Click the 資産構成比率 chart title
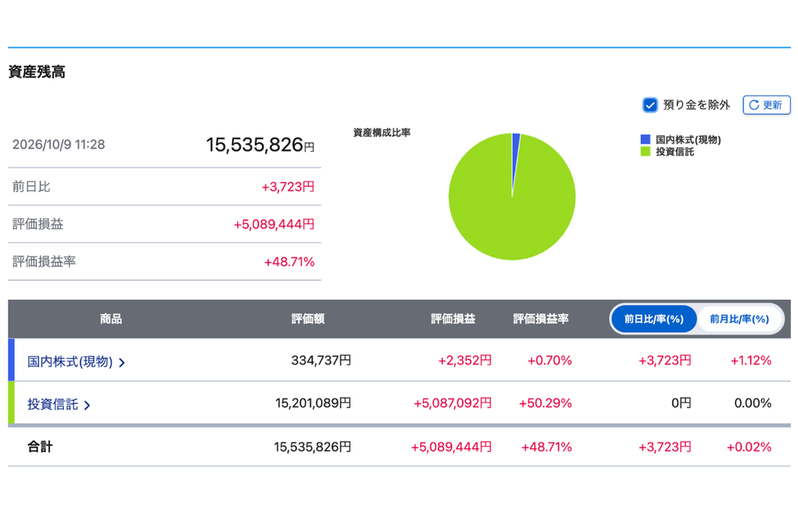The image size is (798, 532). pyautogui.click(x=382, y=132)
